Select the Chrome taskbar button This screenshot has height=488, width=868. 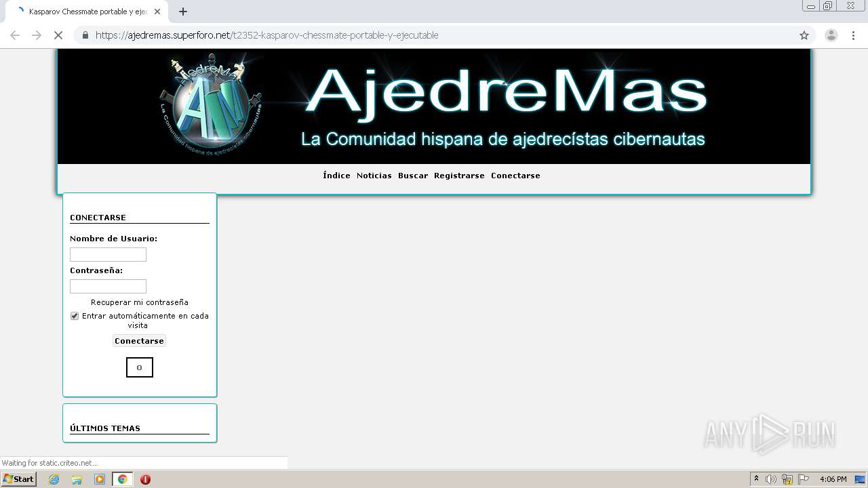pyautogui.click(x=122, y=479)
